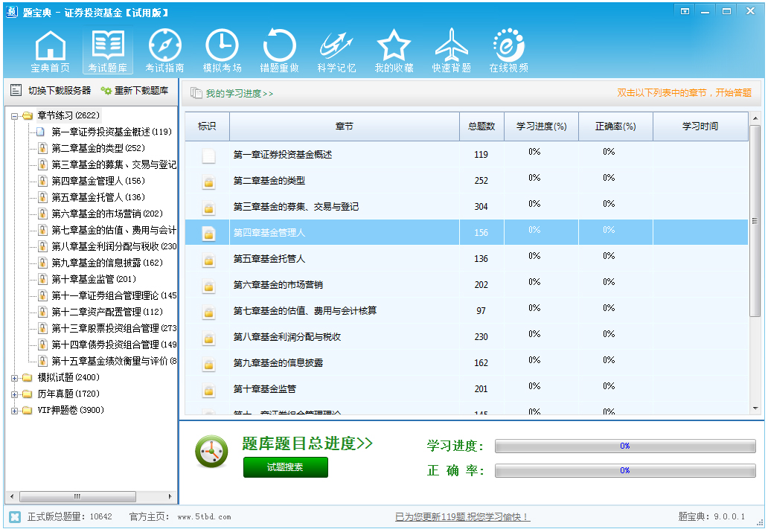Select table row 第三章基金的募集、交易与登记

point(467,206)
